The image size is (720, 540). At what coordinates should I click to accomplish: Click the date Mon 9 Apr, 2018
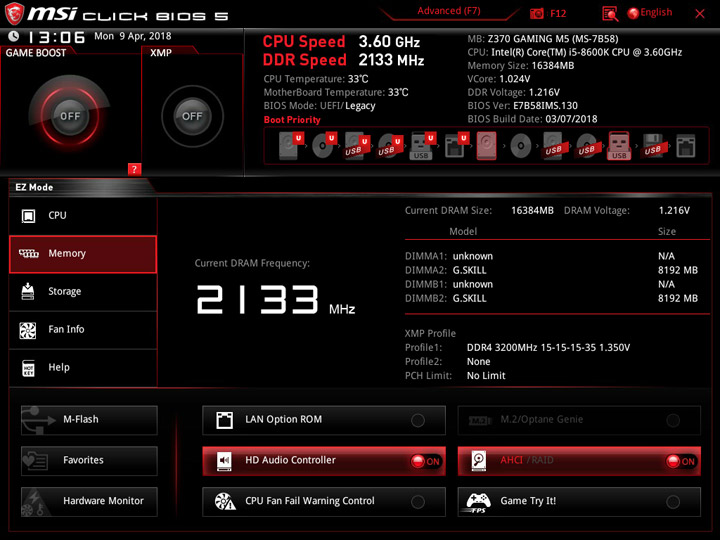tap(133, 36)
